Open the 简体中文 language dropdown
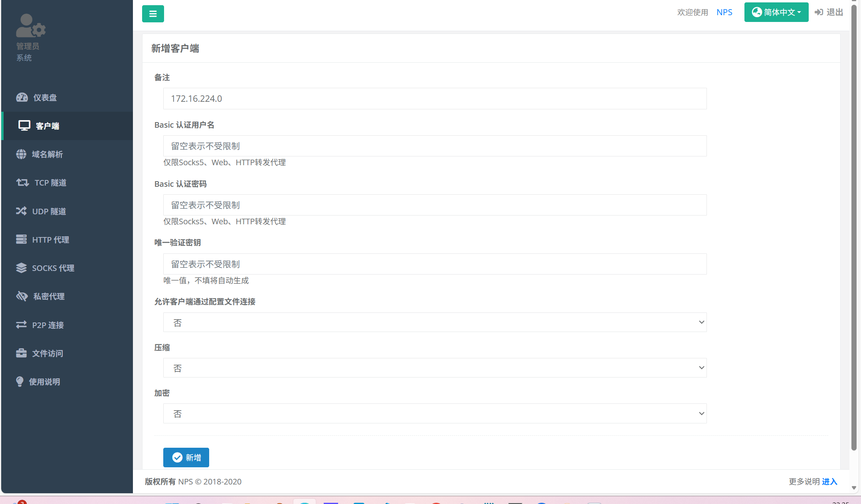The width and height of the screenshot is (861, 504). [776, 12]
